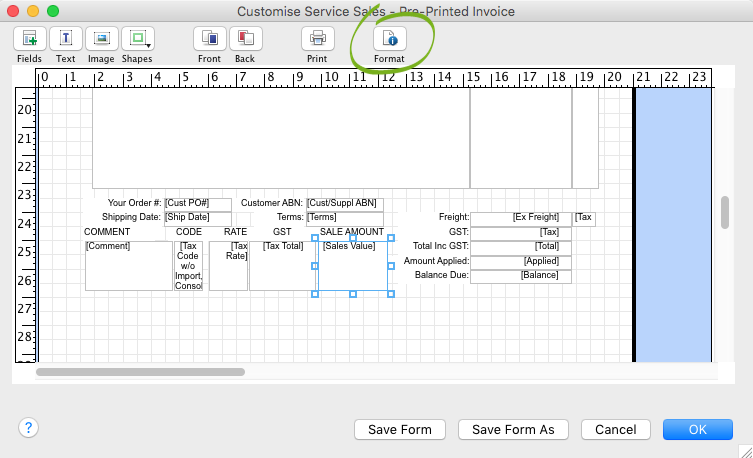This screenshot has height=458, width=753.
Task: Click the Print toolbar icon
Action: click(317, 39)
